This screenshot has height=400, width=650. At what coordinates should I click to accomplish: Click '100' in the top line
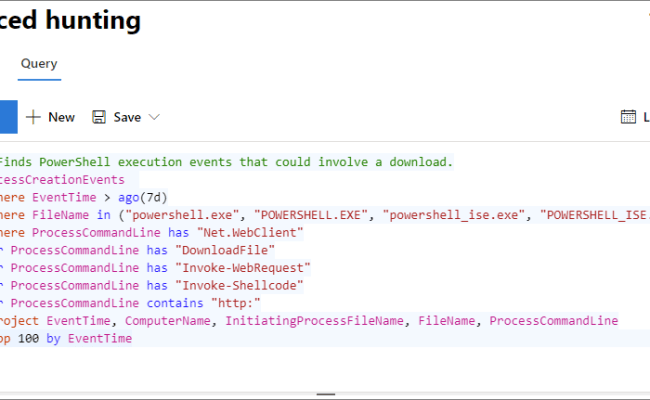point(28,339)
